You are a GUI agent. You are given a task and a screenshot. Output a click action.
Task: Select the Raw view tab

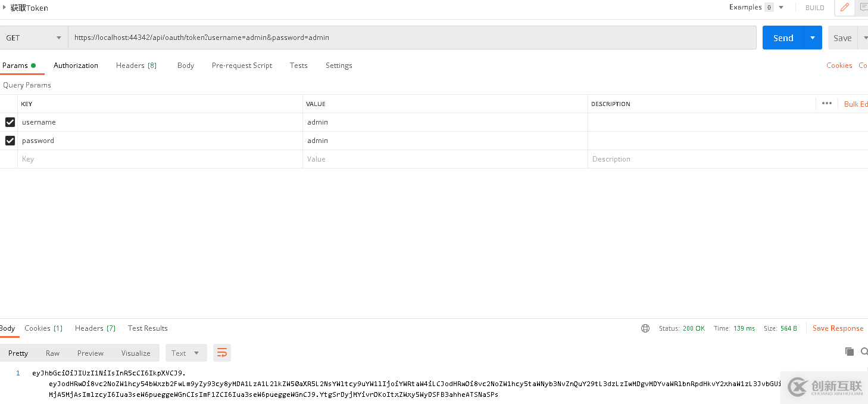tap(52, 353)
